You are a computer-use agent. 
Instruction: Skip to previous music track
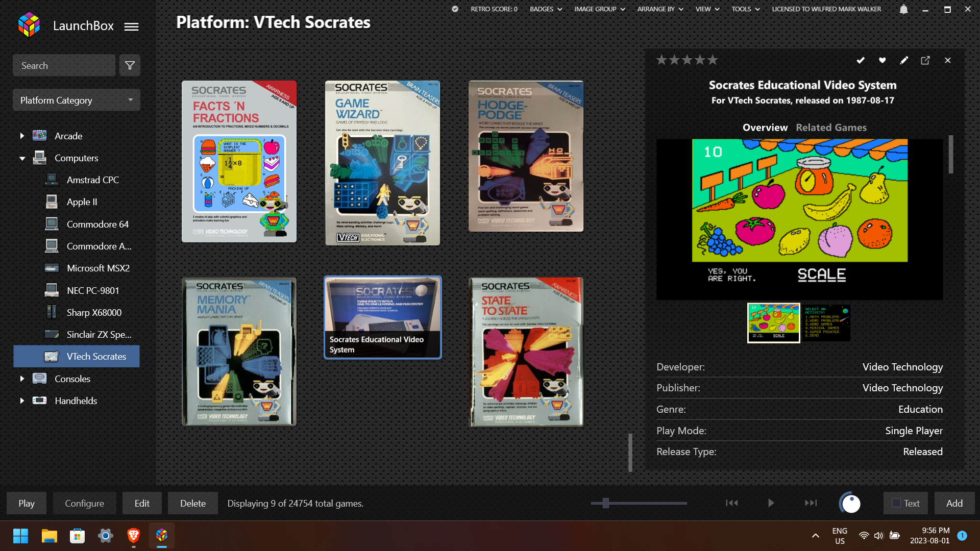(732, 503)
